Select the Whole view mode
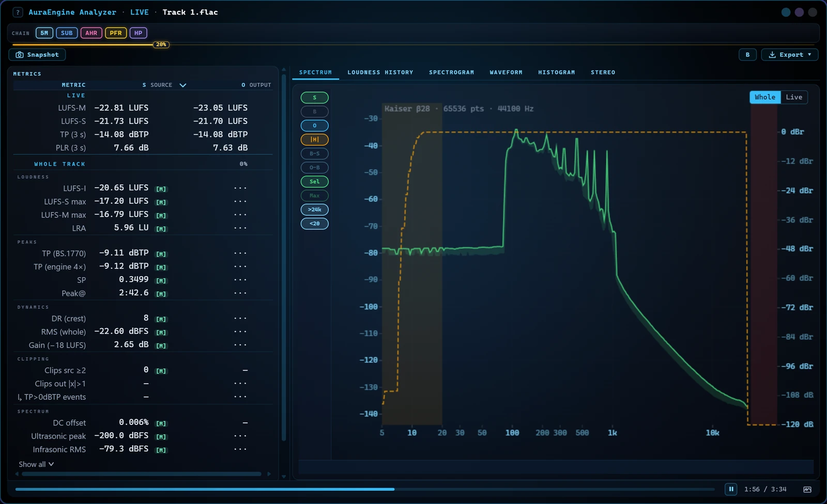This screenshot has height=504, width=827. 765,97
